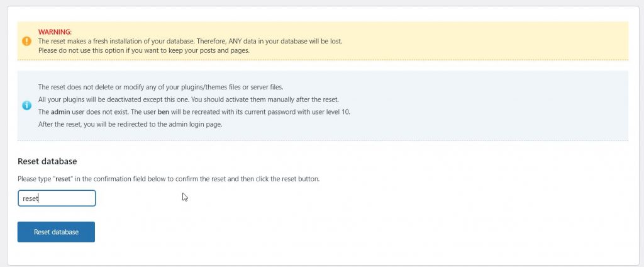The image size is (644, 267).
Task: Click the "Please type reset" instruction line
Action: click(169, 179)
